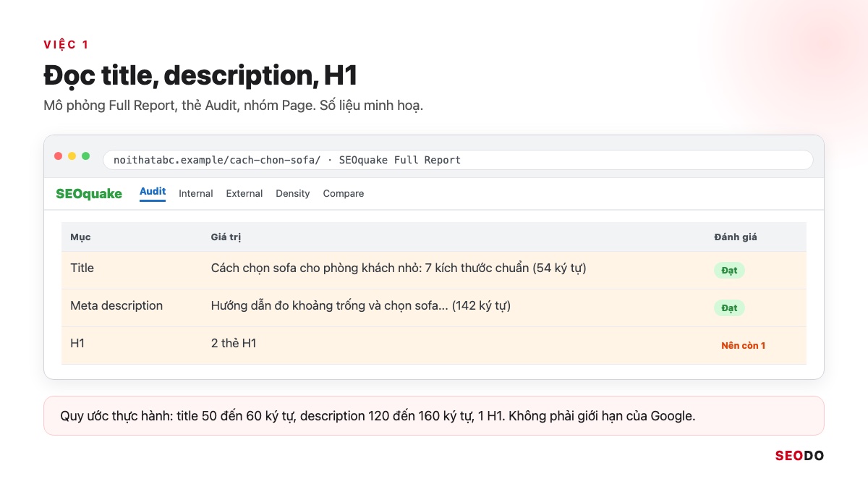Screen dimensions: 868x479
Task: Open the Compare tab
Action: point(344,193)
